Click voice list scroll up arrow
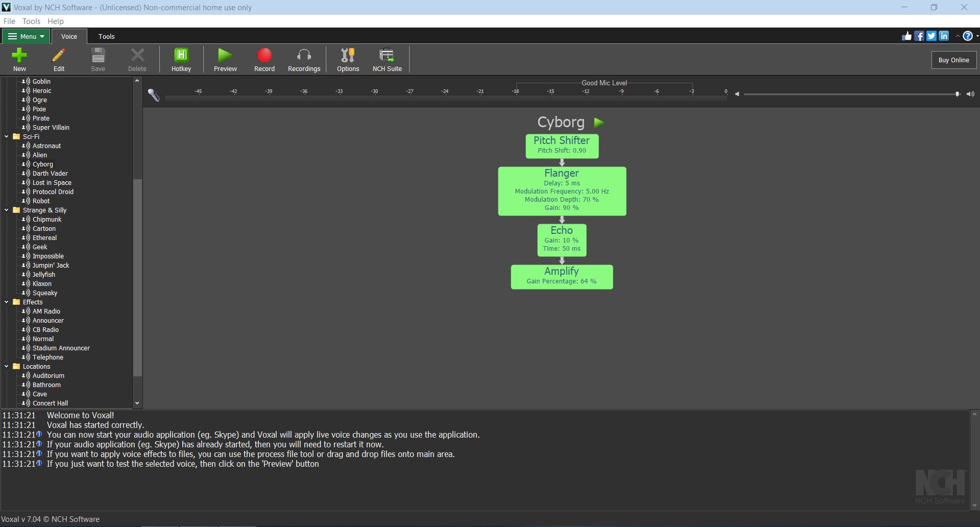Screen dimensions: 980x527 point(137,81)
